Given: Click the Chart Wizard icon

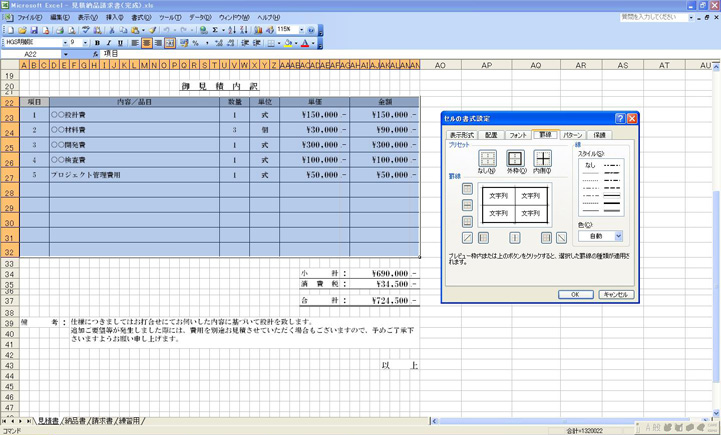Looking at the screenshot, I should tap(258, 30).
